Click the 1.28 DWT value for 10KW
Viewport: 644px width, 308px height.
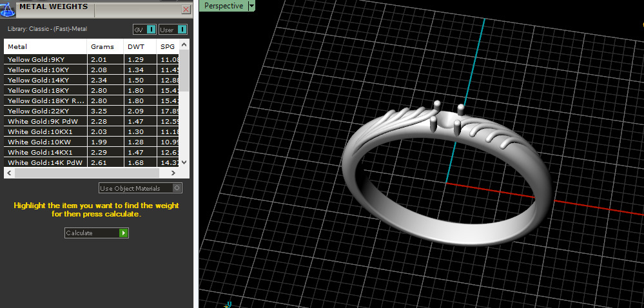[135, 142]
